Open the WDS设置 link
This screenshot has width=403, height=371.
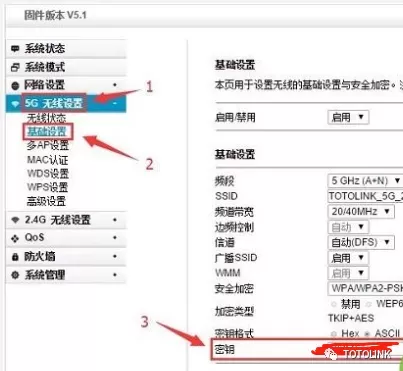(x=48, y=174)
